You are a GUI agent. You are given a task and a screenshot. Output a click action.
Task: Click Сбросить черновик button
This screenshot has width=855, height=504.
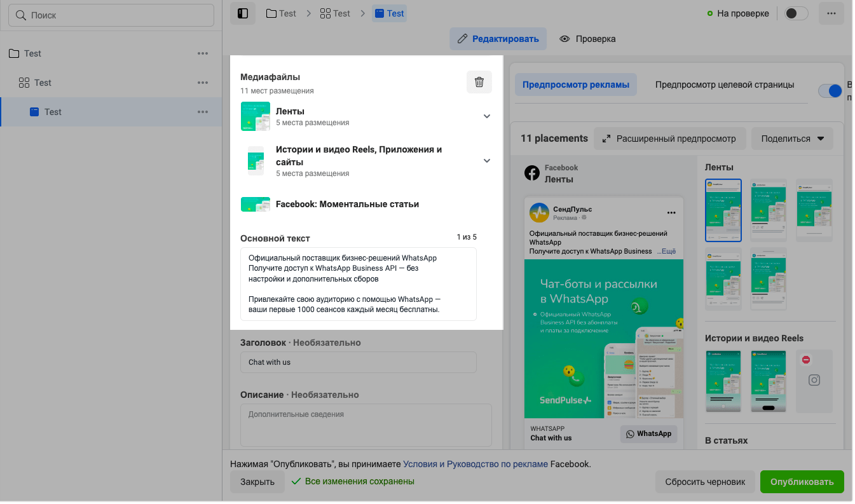705,482
